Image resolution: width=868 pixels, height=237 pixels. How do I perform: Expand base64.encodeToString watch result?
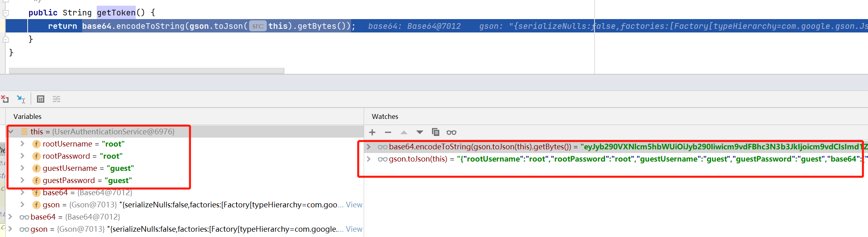(x=369, y=147)
